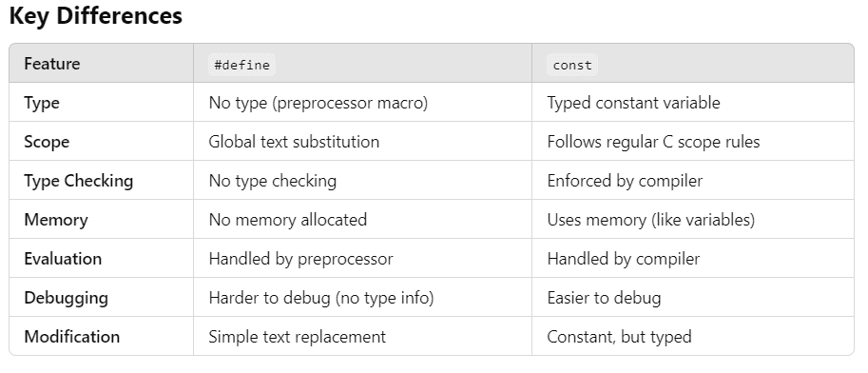Image resolution: width=868 pixels, height=373 pixels.
Task: Click 'Simple text replacement' cell
Action: [298, 337]
